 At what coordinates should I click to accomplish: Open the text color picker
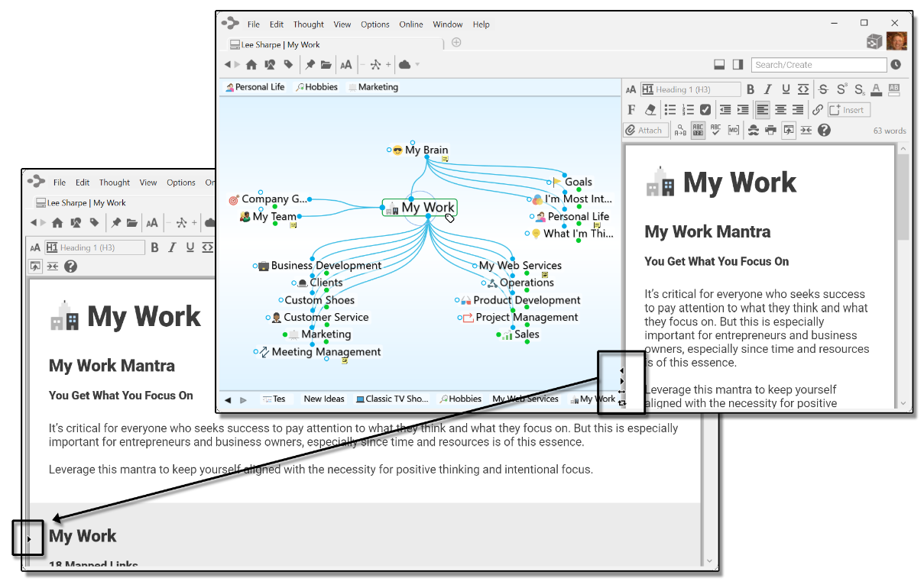click(876, 89)
